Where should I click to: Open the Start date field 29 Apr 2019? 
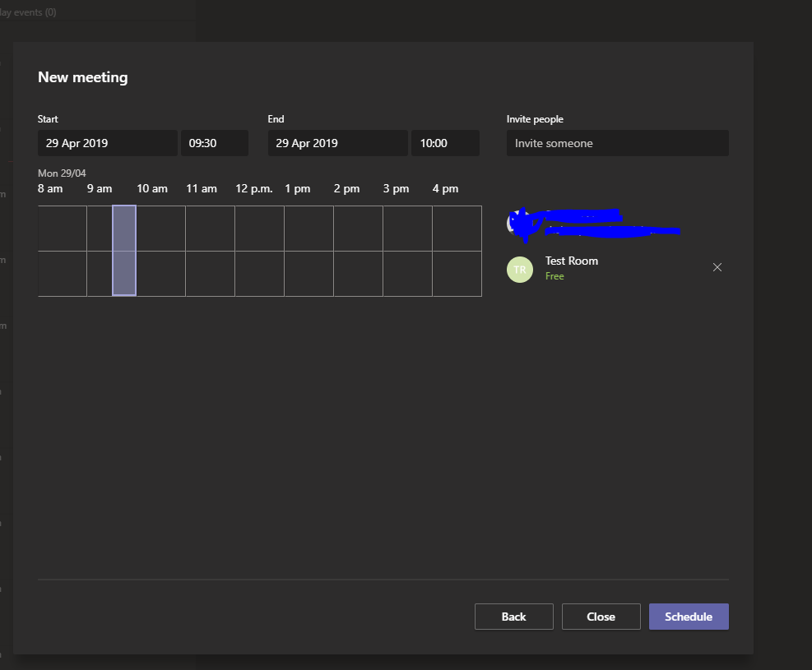(107, 143)
